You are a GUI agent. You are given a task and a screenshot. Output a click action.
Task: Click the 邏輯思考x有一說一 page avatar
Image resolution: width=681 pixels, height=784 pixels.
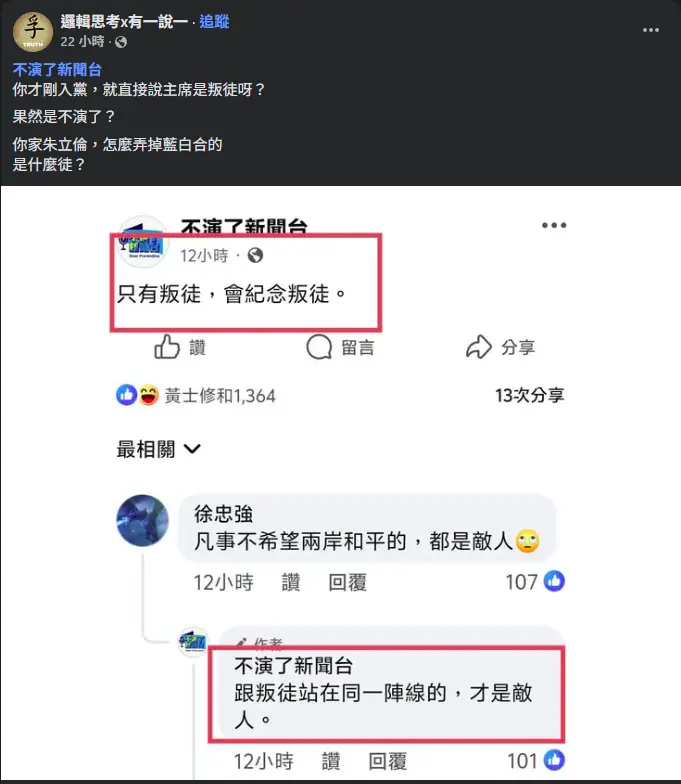[32, 32]
